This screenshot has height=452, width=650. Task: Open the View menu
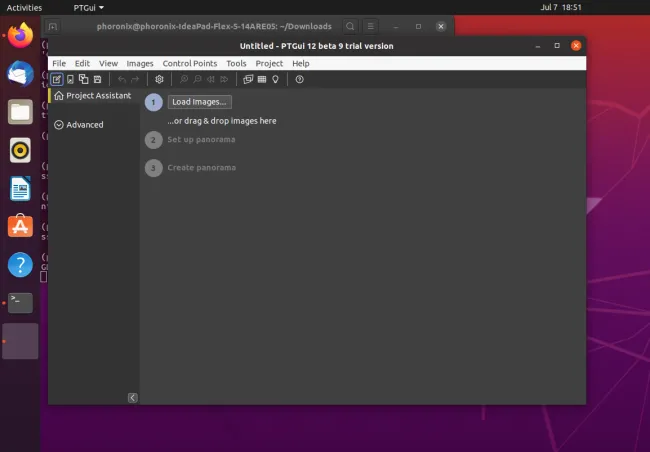tap(108, 63)
